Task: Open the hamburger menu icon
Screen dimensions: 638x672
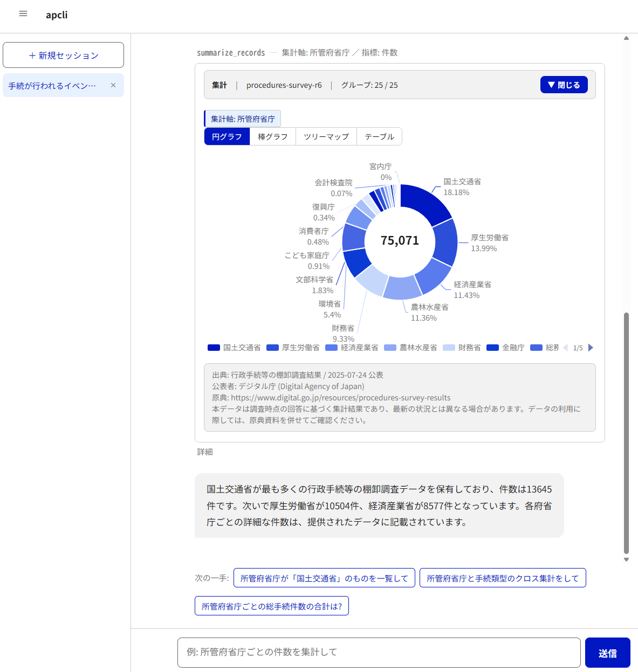Action: tap(23, 14)
